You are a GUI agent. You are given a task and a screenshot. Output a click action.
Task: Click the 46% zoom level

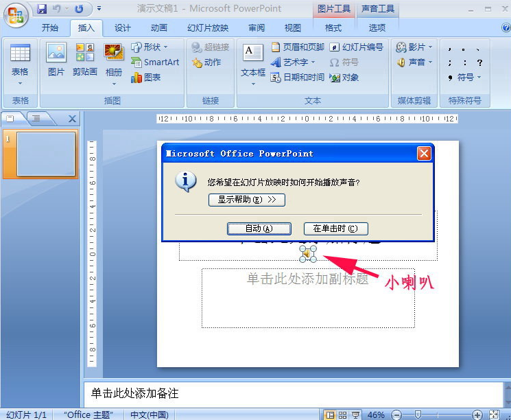pyautogui.click(x=376, y=415)
